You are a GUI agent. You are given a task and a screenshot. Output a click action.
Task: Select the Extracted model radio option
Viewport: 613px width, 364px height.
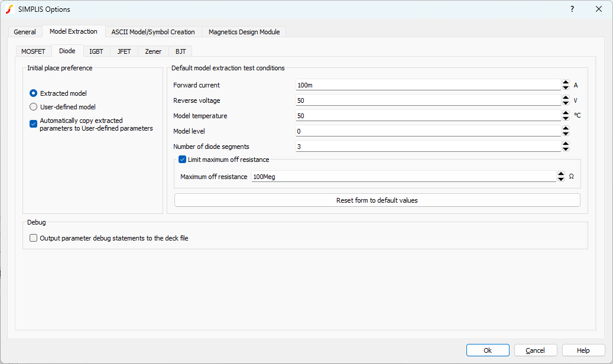coord(34,93)
